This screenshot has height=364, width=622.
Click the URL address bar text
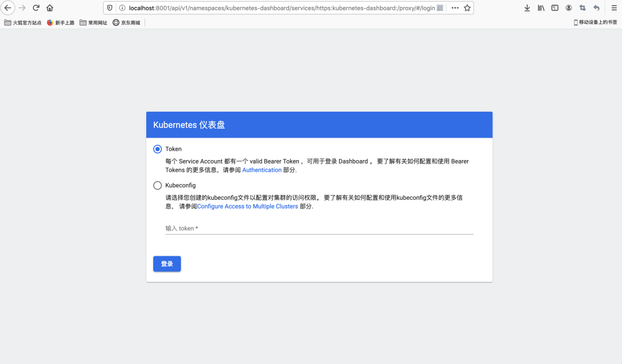(282, 8)
